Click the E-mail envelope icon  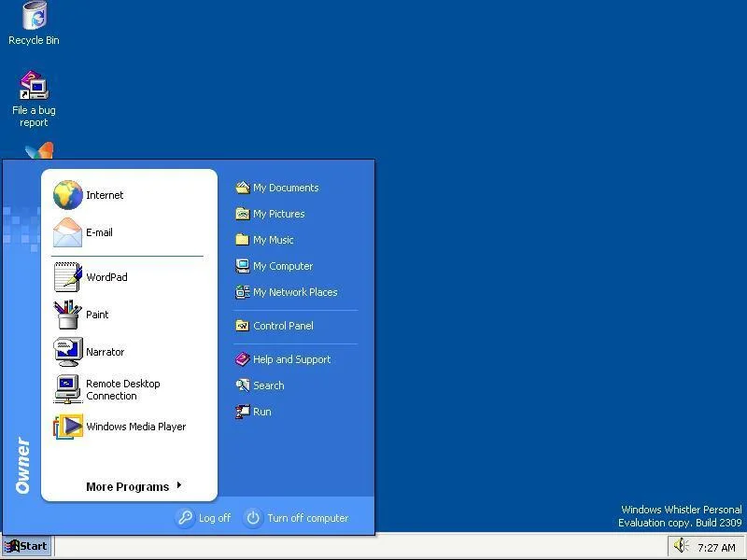(x=67, y=232)
